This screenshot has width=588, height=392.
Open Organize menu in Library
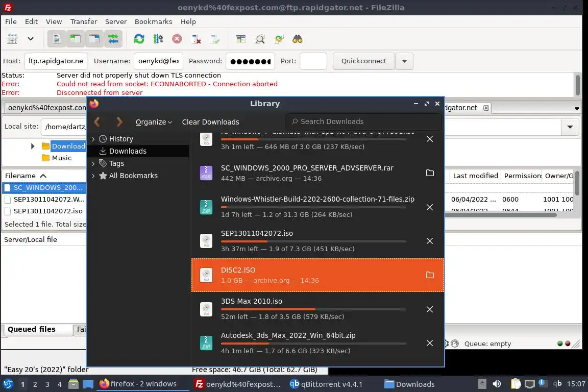(154, 122)
